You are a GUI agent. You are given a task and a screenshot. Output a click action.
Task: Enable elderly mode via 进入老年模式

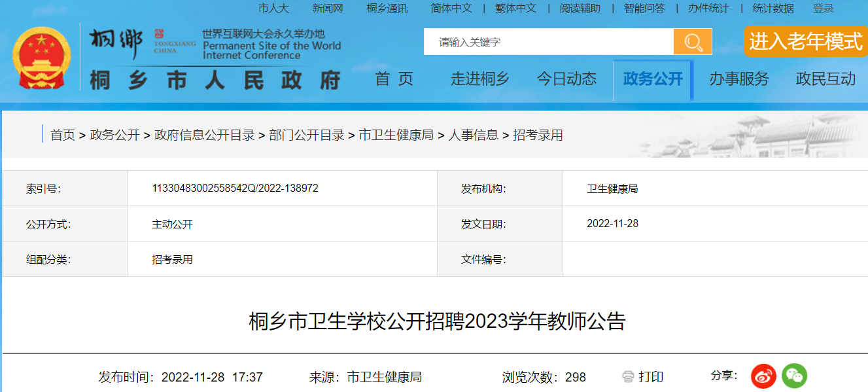(x=805, y=42)
